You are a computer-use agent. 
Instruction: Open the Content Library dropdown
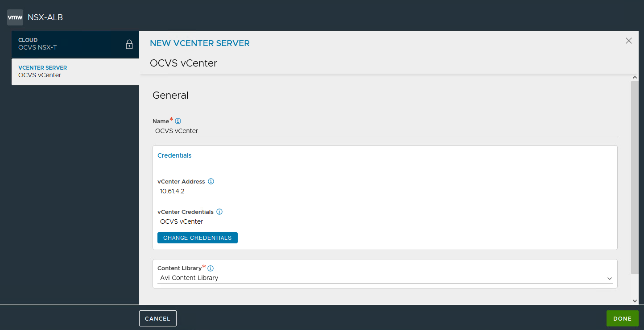pyautogui.click(x=385, y=278)
